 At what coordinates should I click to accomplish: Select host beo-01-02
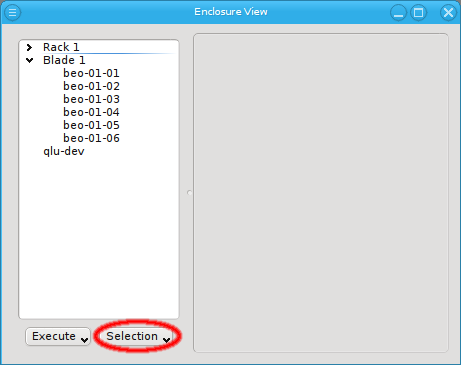pos(91,86)
